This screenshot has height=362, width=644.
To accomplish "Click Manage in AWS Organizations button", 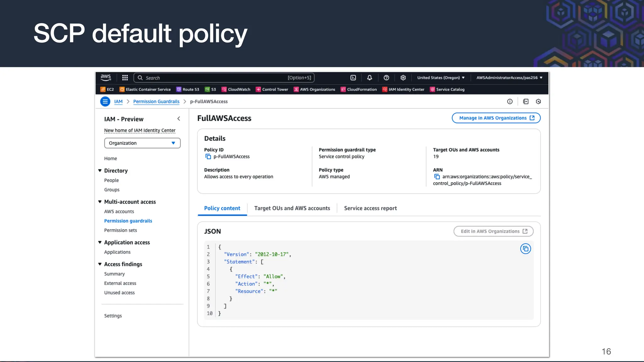I will pos(496,118).
